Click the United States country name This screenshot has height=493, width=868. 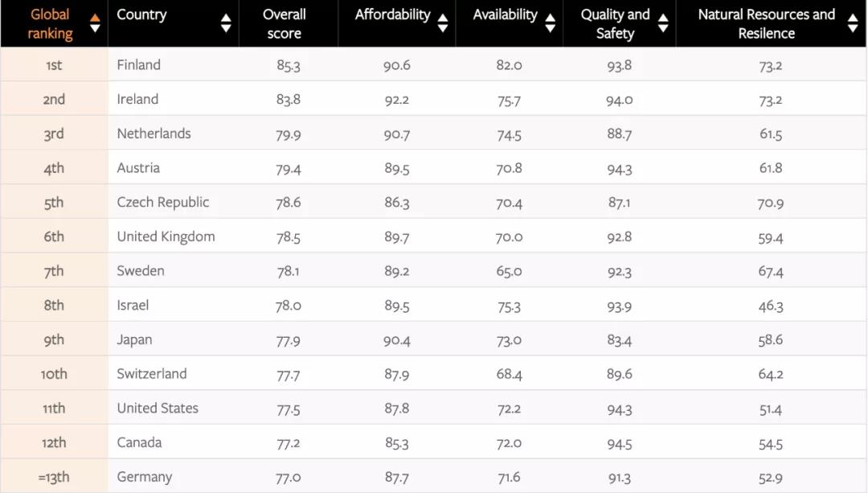click(x=158, y=409)
